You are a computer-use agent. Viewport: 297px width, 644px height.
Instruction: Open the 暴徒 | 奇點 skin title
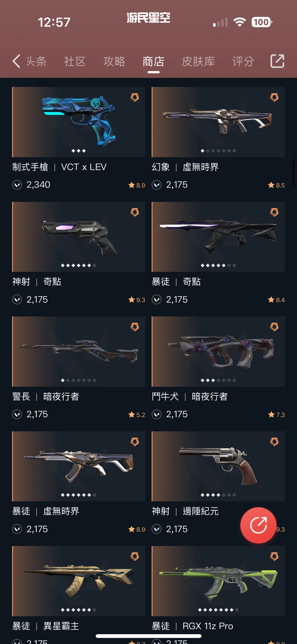pos(176,282)
